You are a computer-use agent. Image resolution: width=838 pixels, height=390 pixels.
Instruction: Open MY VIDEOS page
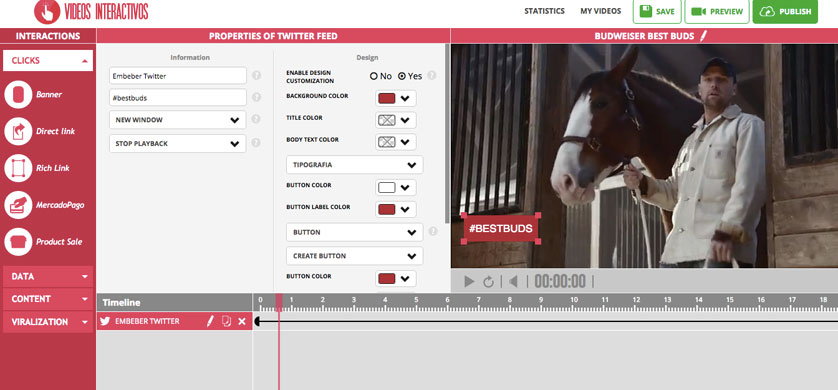tap(601, 11)
